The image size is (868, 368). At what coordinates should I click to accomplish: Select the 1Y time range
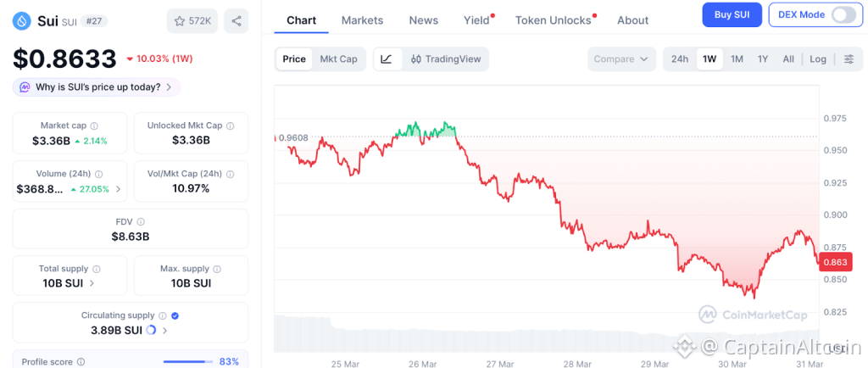tap(763, 59)
